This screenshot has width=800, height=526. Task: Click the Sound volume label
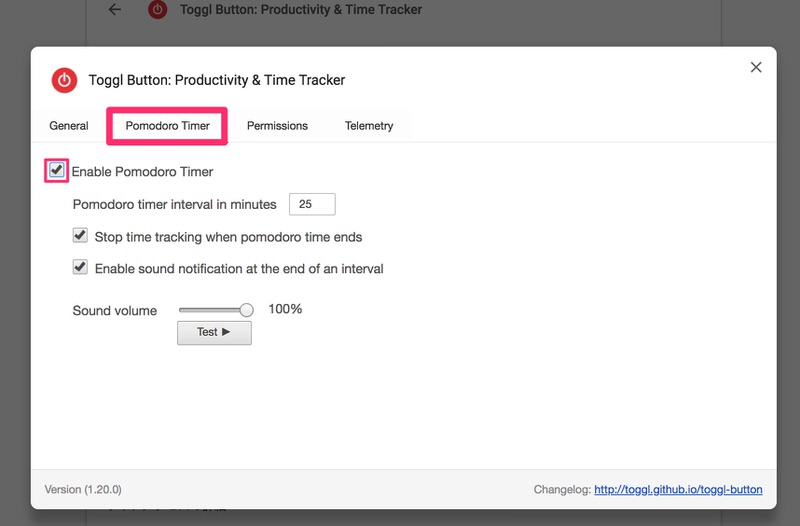point(115,310)
